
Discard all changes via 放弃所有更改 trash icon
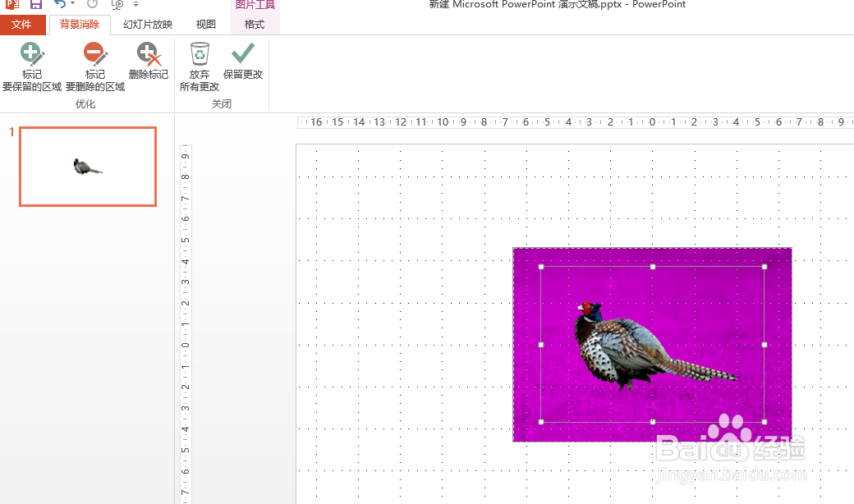pyautogui.click(x=200, y=54)
